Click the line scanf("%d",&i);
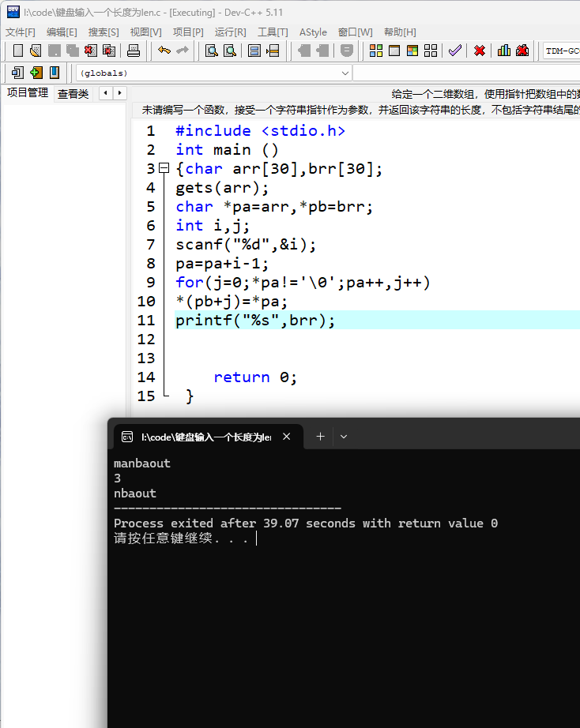 246,244
